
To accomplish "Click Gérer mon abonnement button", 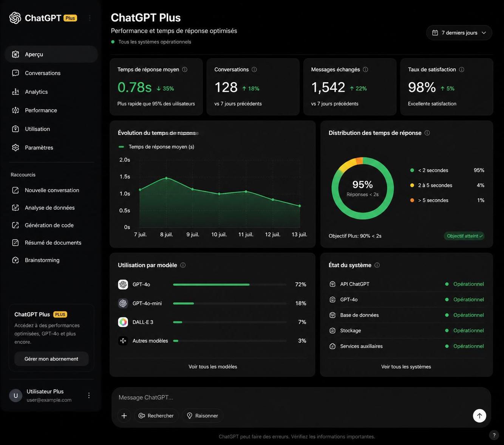I will tap(51, 359).
